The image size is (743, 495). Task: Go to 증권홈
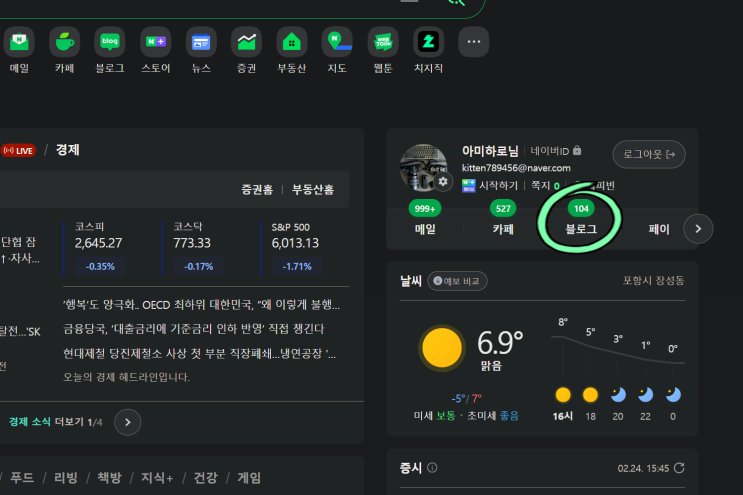pos(257,189)
